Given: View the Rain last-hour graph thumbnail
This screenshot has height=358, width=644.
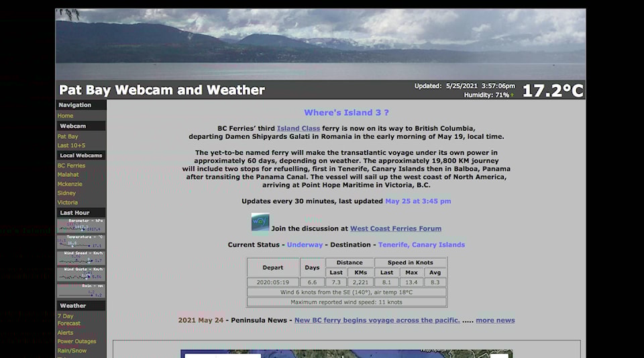Looking at the screenshot, I should click(81, 290).
